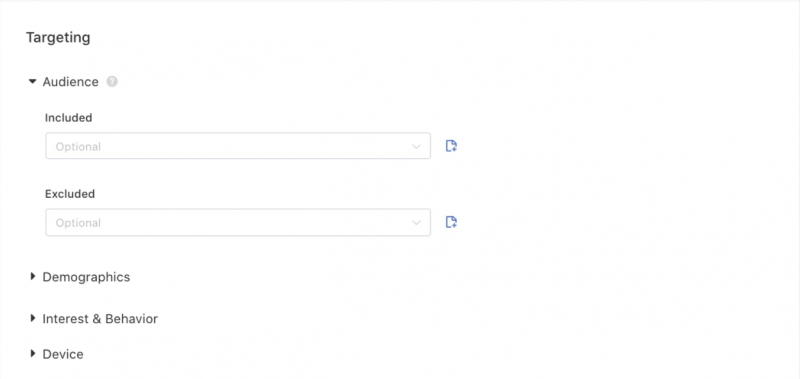
Task: Click the create audience icon beside Excluded
Action: point(451,222)
